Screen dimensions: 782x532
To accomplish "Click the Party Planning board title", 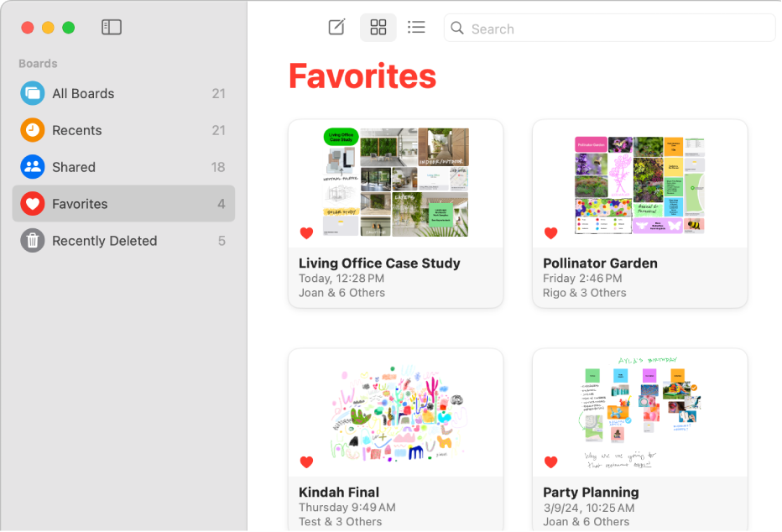I will (x=591, y=493).
